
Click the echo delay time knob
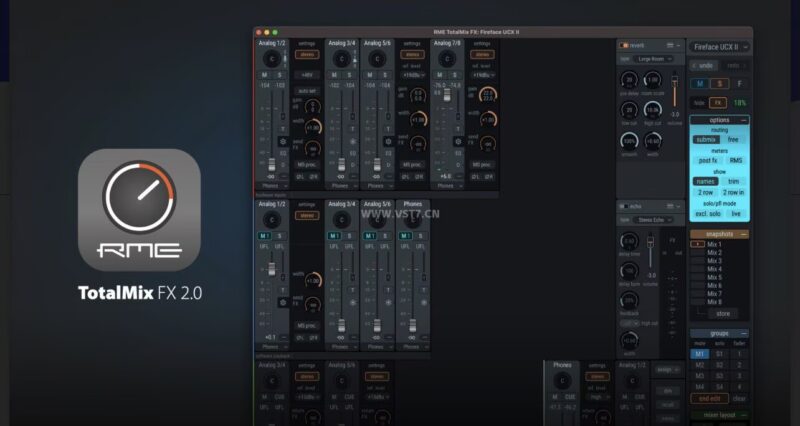pyautogui.click(x=629, y=241)
